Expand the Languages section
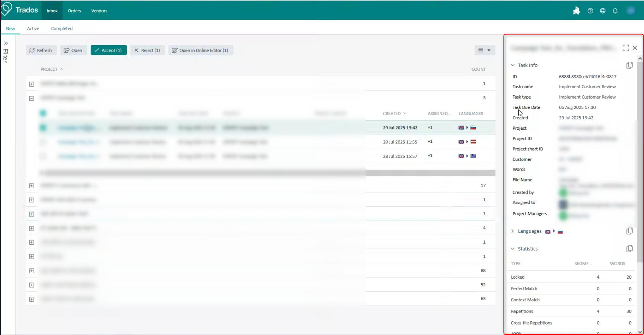 pyautogui.click(x=513, y=231)
